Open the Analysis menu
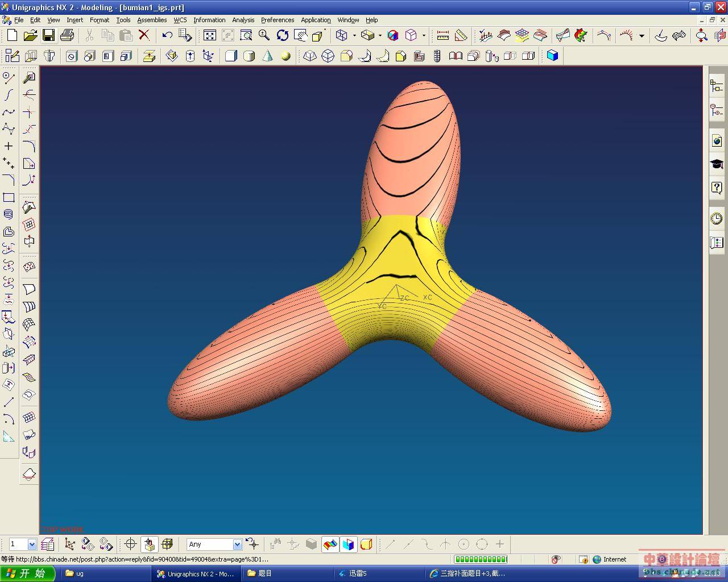This screenshot has width=728, height=582. pyautogui.click(x=243, y=20)
